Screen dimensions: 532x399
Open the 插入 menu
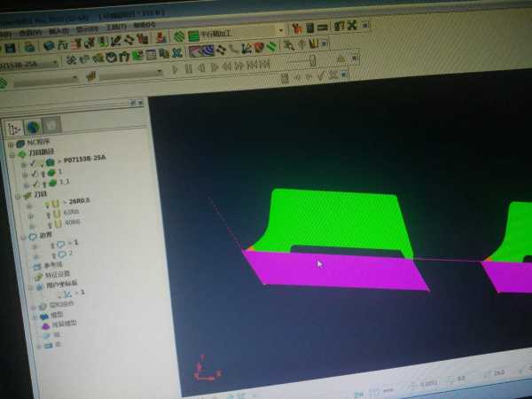click(x=59, y=31)
